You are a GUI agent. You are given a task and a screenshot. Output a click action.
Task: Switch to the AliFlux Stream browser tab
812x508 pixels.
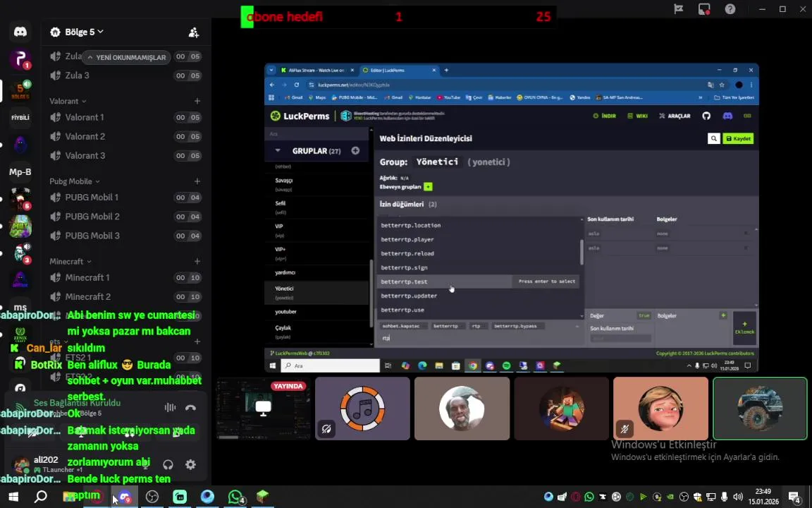pos(317,70)
